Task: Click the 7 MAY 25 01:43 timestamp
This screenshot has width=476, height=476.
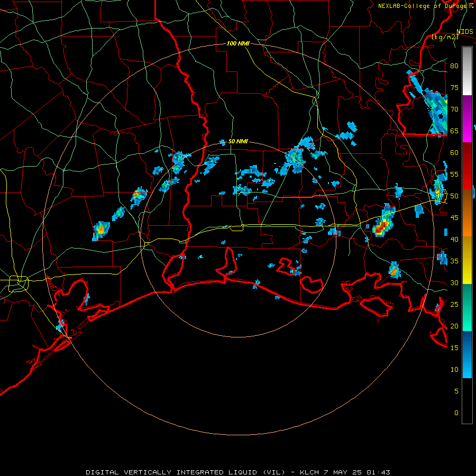Action: click(357, 472)
